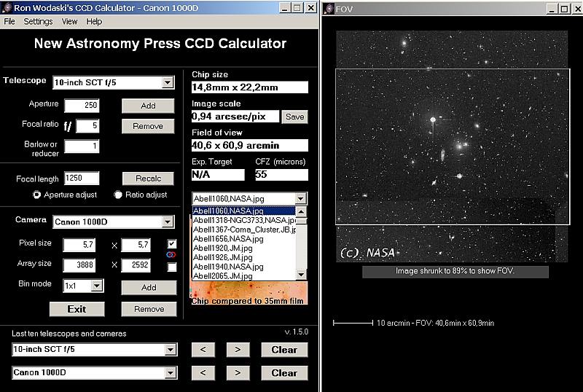583x392 pixels.
Task: Open the View menu
Action: pyautogui.click(x=69, y=22)
